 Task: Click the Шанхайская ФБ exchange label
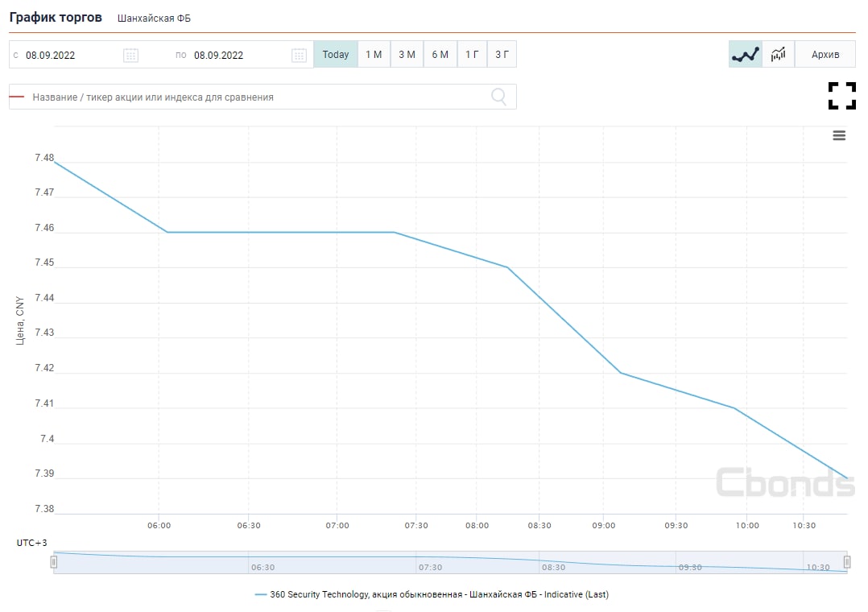pyautogui.click(x=154, y=19)
